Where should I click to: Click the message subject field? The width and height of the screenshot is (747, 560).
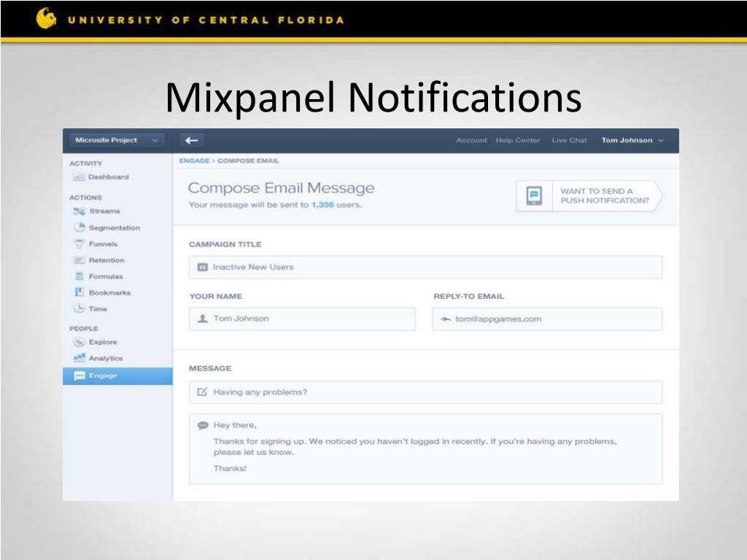pos(425,392)
